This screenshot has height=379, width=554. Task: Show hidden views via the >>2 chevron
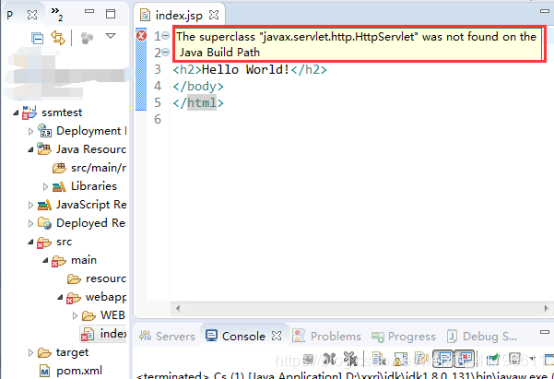tap(57, 13)
